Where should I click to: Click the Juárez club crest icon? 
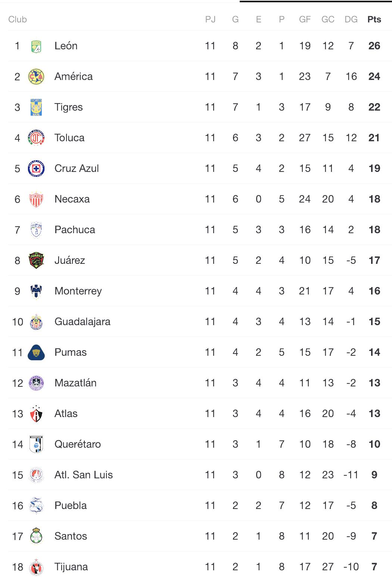point(36,260)
